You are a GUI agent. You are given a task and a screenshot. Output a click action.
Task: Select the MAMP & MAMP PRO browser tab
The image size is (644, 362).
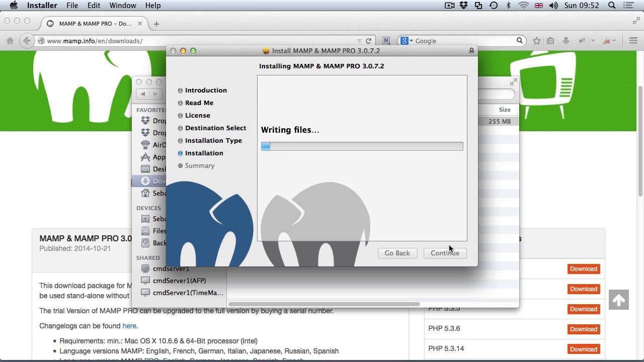pos(95,24)
